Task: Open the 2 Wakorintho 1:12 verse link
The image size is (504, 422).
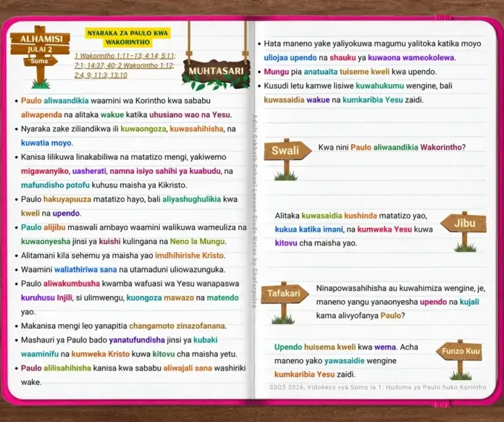Action: pos(144,66)
